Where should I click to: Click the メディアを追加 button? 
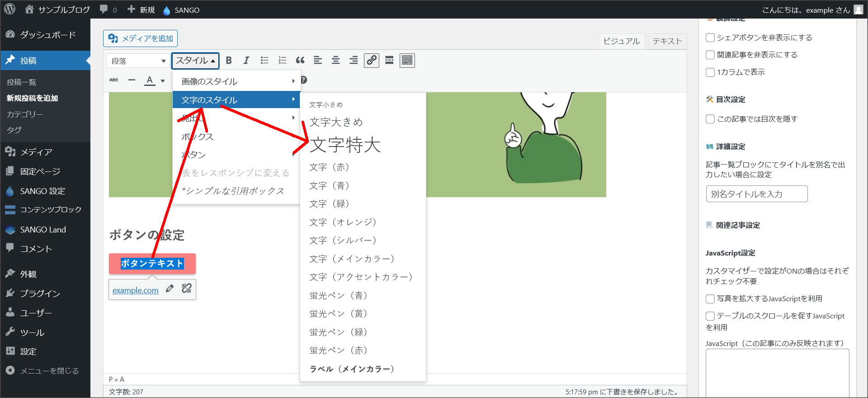(x=141, y=38)
